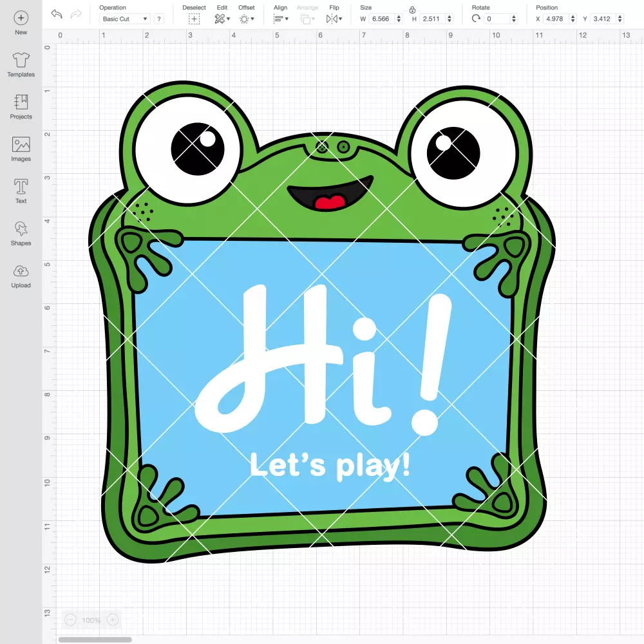
Task: Click the Y position stepper arrows
Action: tap(620, 19)
